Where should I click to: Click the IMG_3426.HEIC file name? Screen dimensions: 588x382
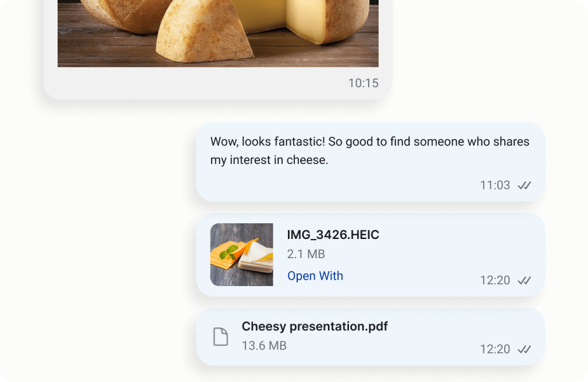click(333, 235)
